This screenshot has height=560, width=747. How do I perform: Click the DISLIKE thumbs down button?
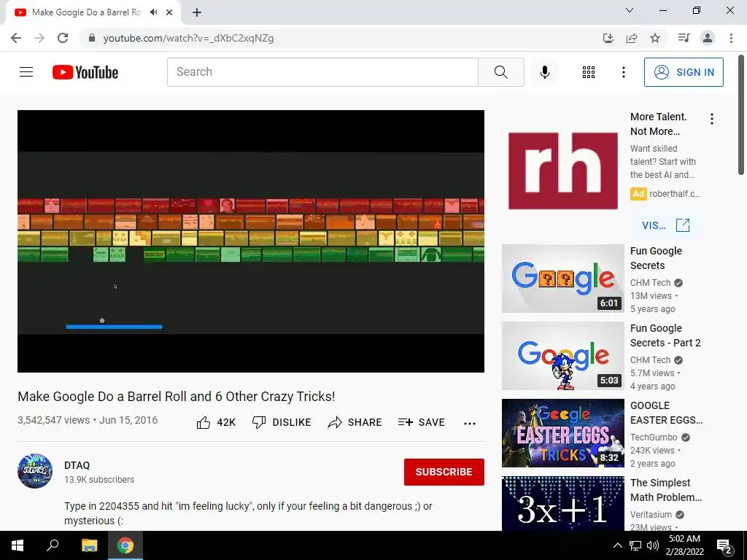[282, 422]
